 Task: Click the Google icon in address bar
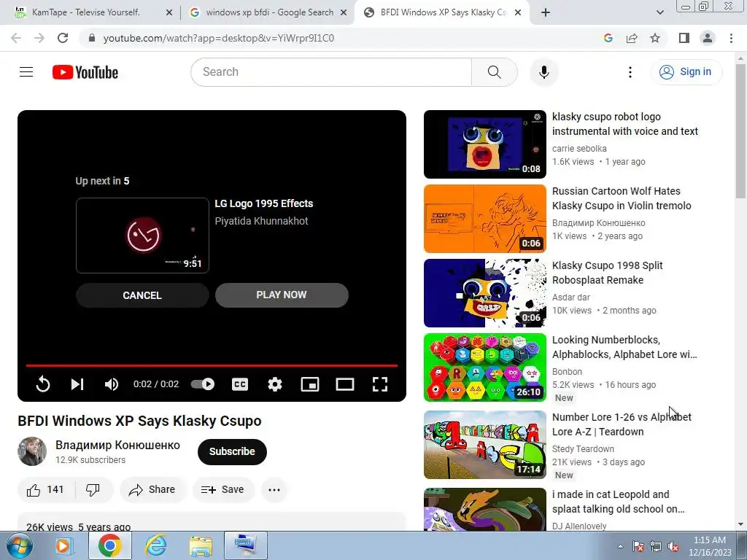(x=608, y=38)
